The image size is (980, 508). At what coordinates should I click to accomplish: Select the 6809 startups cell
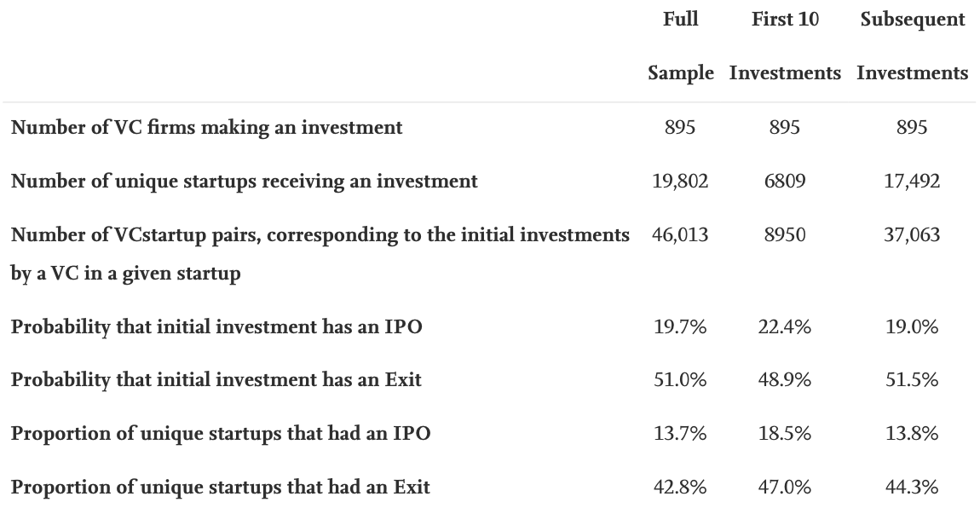pyautogui.click(x=785, y=182)
